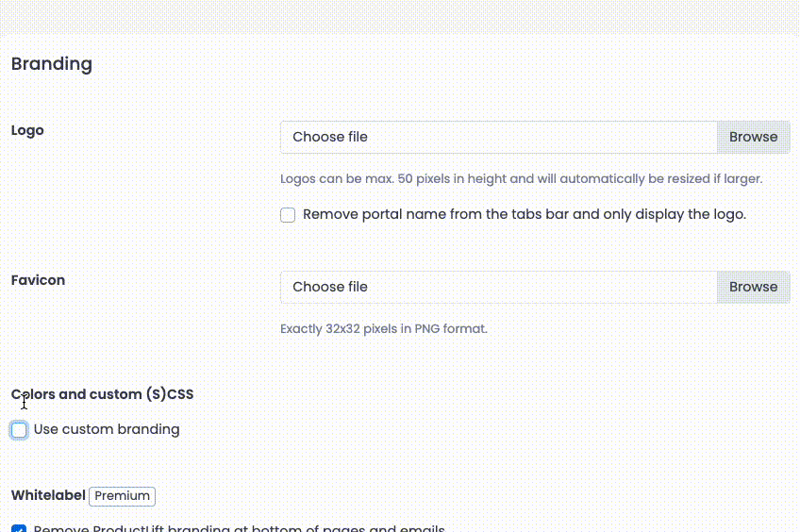Tick the Use custom branding checkbox
Image resolution: width=800 pixels, height=532 pixels.
[x=19, y=430]
